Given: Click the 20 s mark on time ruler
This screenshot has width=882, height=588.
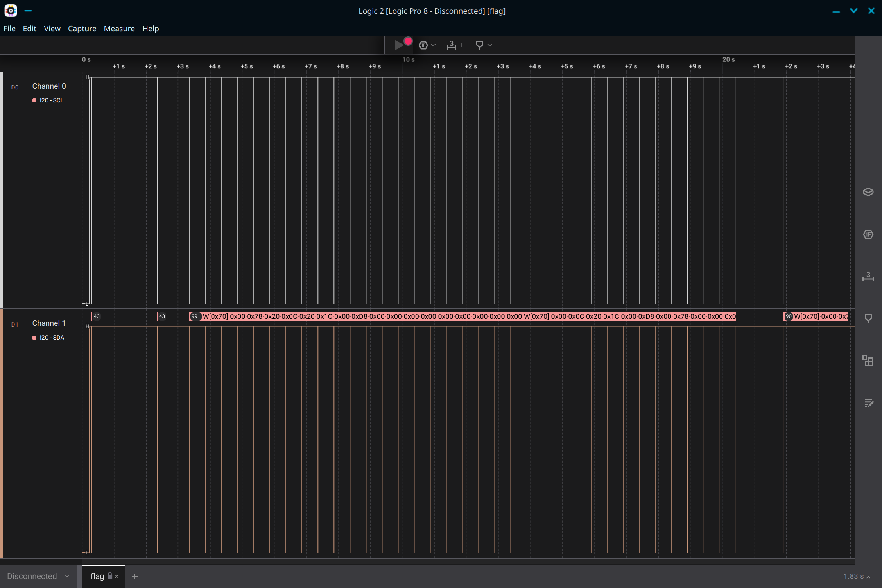Looking at the screenshot, I should coord(729,59).
